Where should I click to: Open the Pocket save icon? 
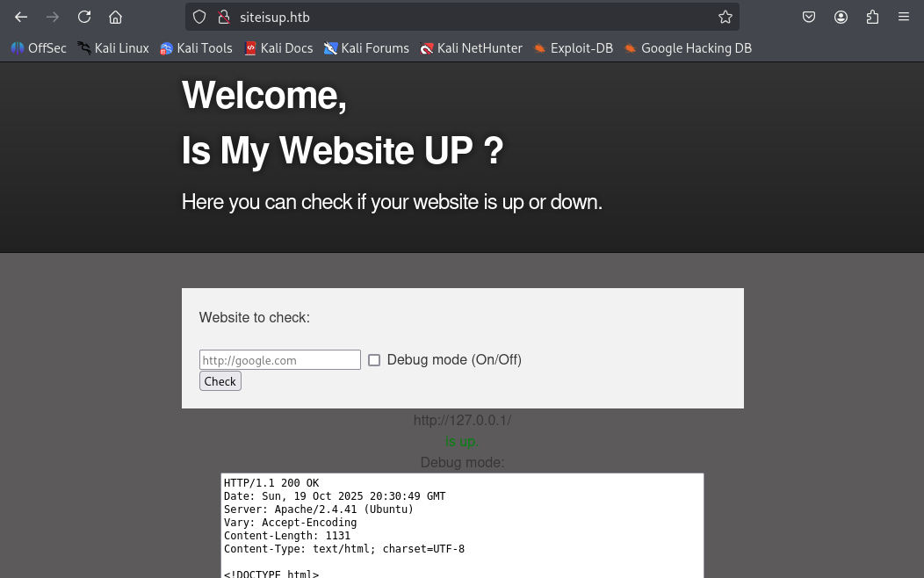click(809, 17)
